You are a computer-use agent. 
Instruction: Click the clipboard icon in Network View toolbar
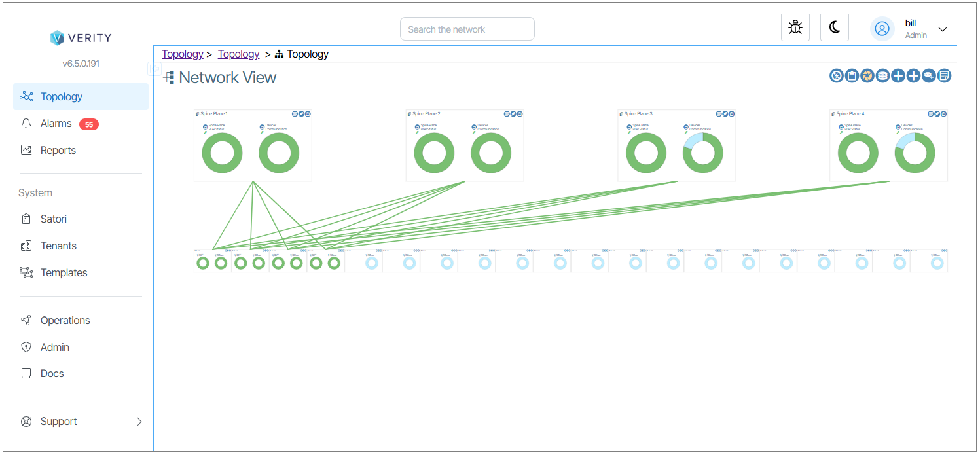tap(852, 76)
